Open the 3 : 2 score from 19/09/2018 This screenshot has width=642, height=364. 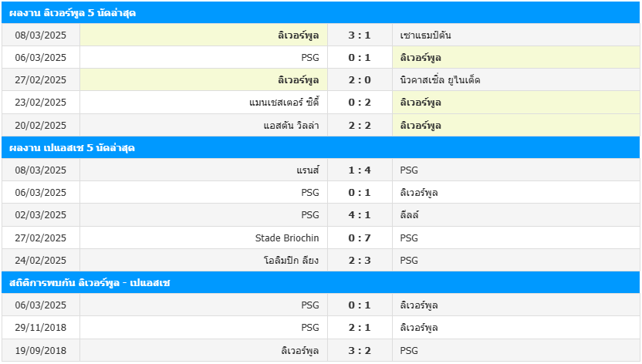pos(360,350)
